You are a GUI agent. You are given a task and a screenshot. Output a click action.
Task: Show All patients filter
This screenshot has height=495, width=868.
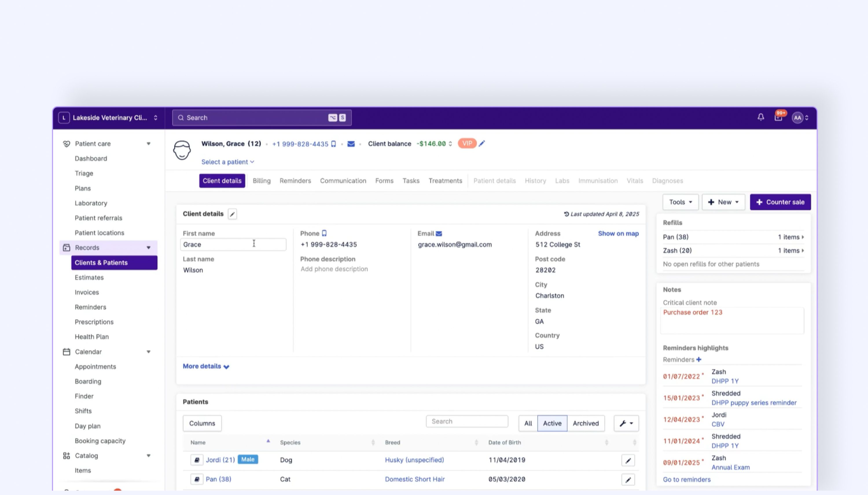(x=528, y=423)
